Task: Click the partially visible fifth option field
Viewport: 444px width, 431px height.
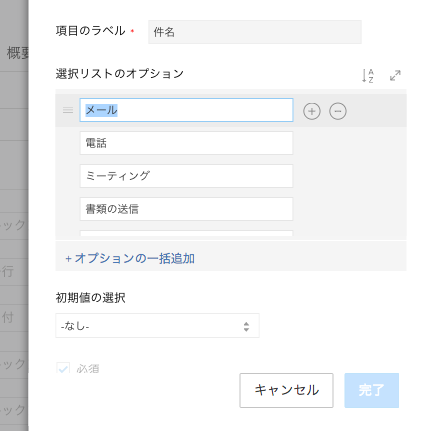Action: 186,233
